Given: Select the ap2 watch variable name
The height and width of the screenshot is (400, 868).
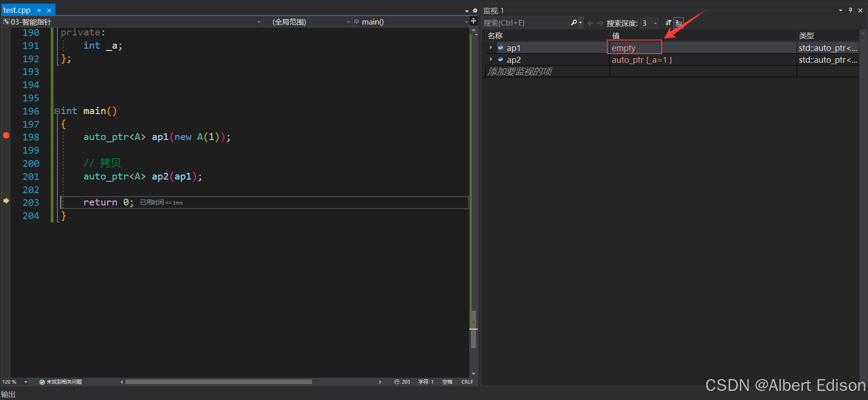Looking at the screenshot, I should 514,60.
